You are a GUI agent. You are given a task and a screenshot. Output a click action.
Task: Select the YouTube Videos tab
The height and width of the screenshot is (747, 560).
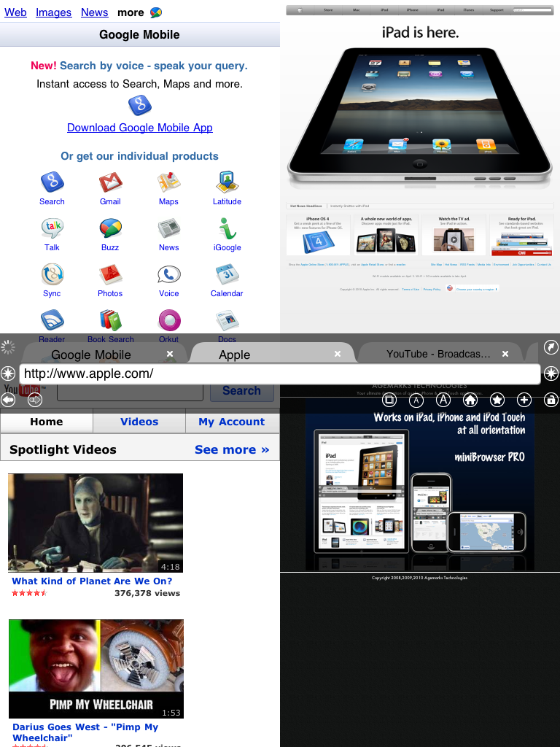pos(139,422)
